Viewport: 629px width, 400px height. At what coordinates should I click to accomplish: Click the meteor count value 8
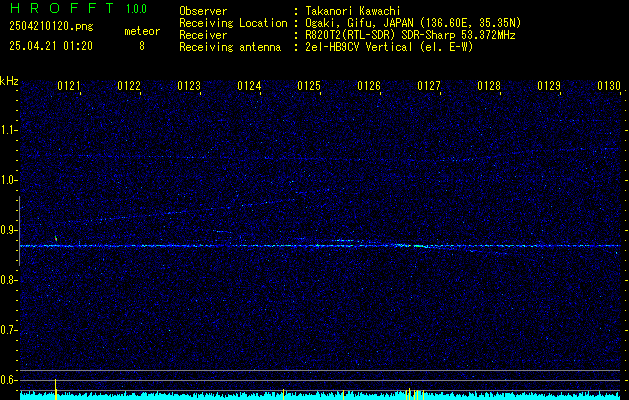pos(142,46)
